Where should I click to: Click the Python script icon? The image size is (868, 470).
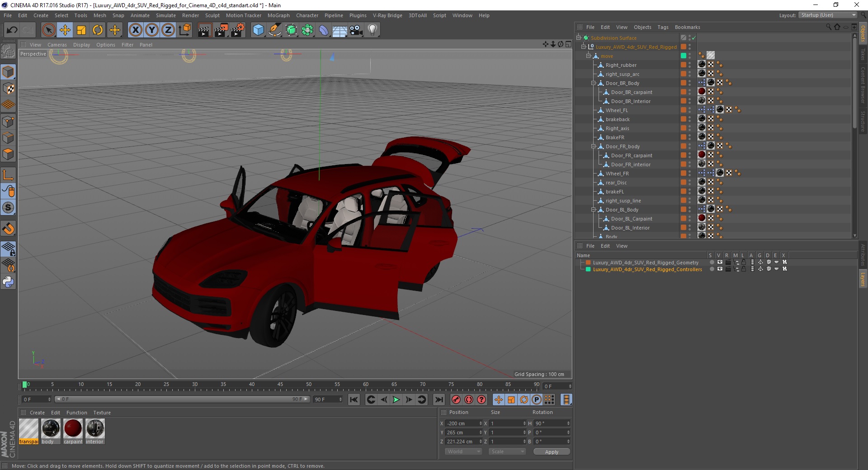[8, 282]
